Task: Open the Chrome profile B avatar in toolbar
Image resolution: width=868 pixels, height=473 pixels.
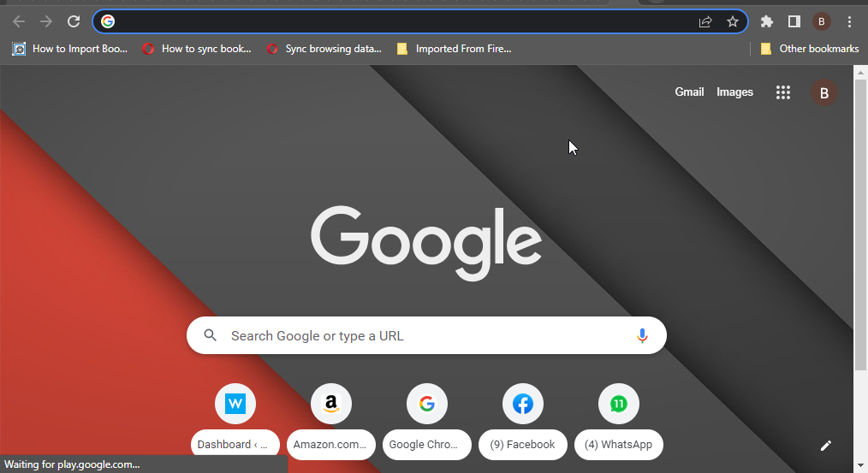Action: 822,21
